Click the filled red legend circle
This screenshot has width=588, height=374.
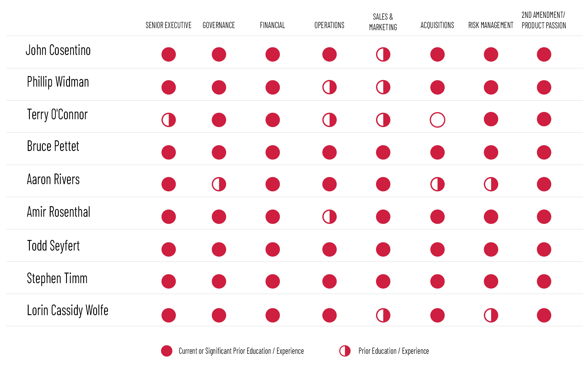coord(167,351)
